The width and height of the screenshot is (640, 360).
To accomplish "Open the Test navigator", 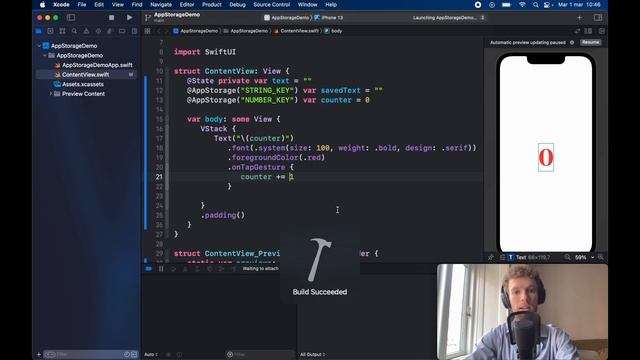I will [x=98, y=31].
